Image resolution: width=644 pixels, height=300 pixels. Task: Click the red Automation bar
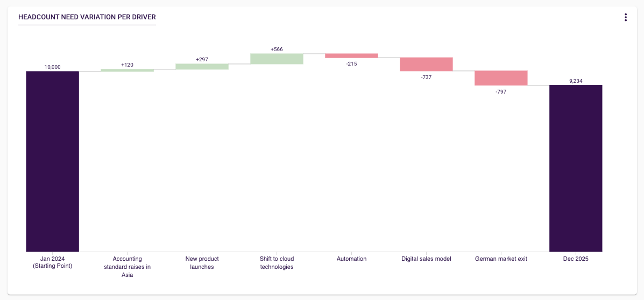[x=351, y=55]
